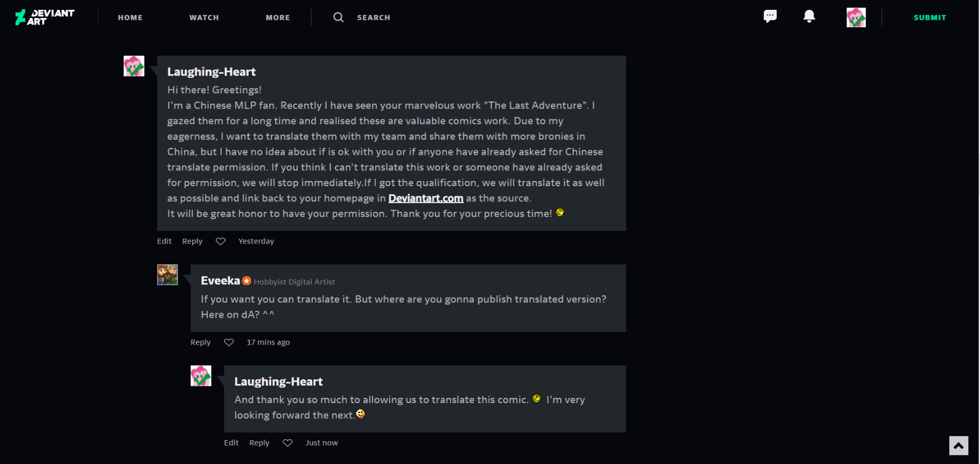980x464 pixels.
Task: Open the Eveeka username link
Action: [x=220, y=281]
